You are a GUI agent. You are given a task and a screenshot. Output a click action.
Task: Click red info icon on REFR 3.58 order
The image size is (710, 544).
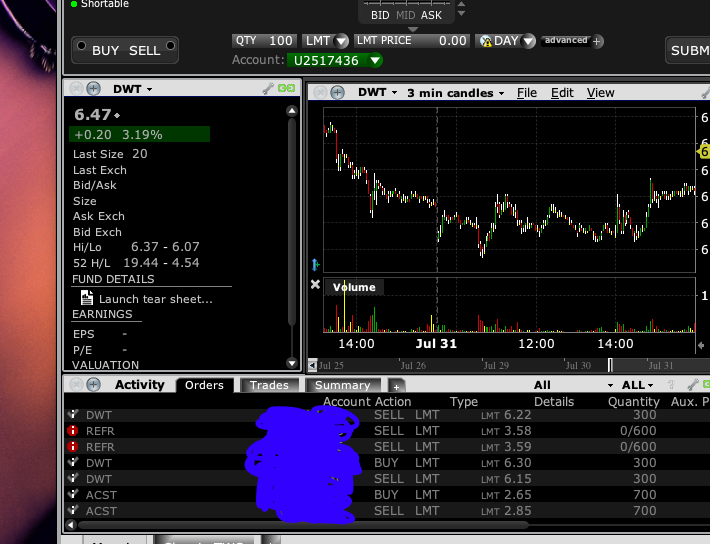[72, 430]
